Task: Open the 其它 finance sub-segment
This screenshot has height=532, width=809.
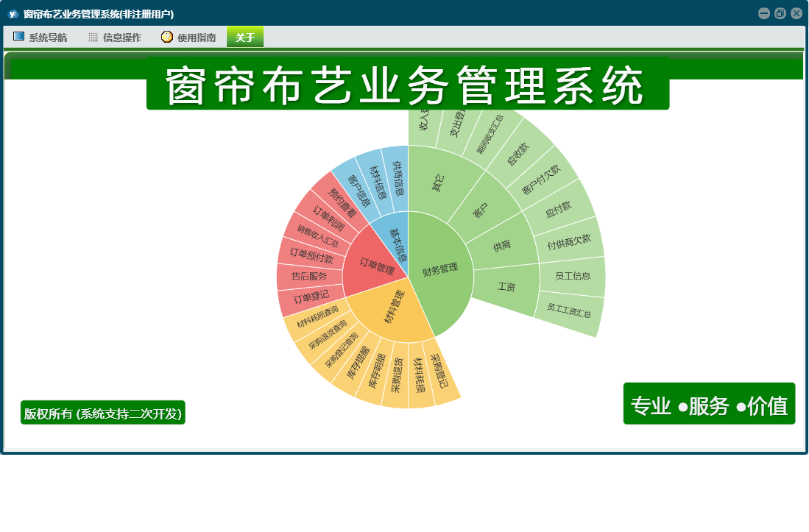Action: (437, 183)
